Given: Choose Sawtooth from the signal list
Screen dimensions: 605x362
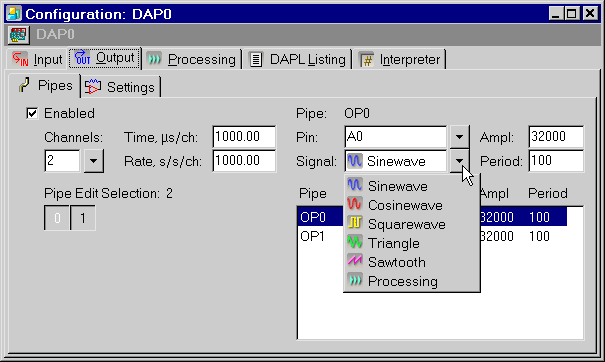Looking at the screenshot, I should point(412,262).
